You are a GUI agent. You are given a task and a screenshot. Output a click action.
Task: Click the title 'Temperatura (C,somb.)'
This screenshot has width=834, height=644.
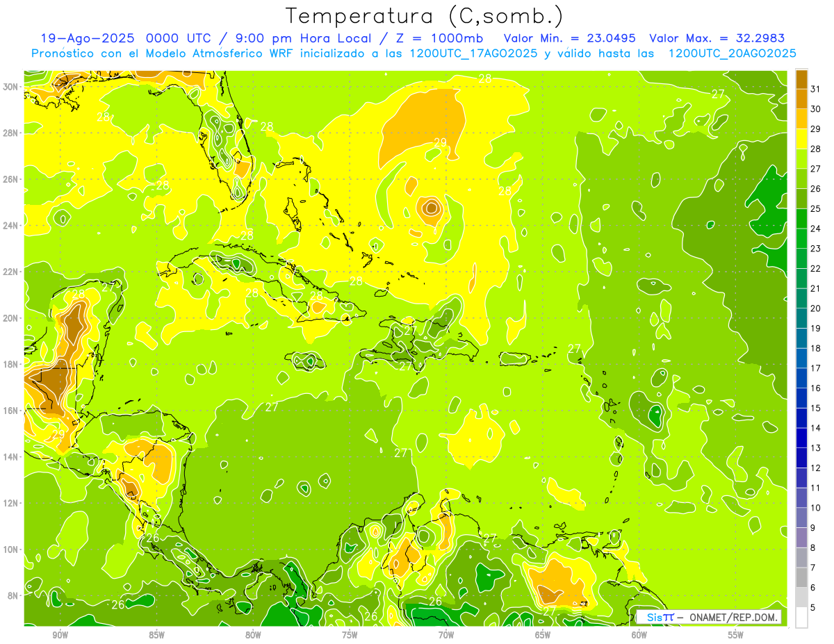click(x=425, y=16)
